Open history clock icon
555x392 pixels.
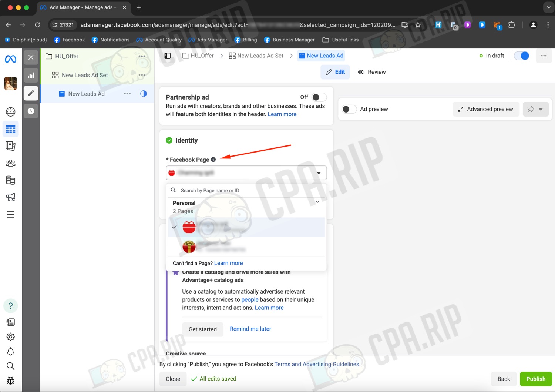(31, 111)
